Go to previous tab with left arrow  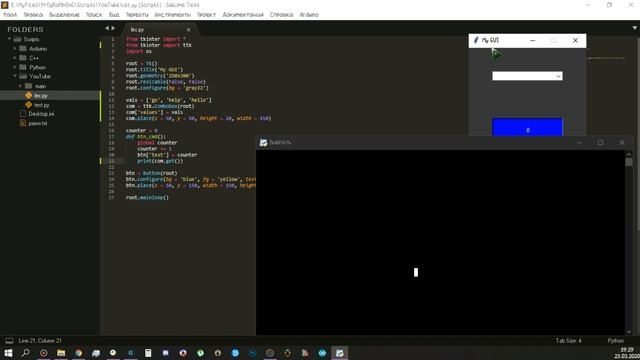point(107,28)
